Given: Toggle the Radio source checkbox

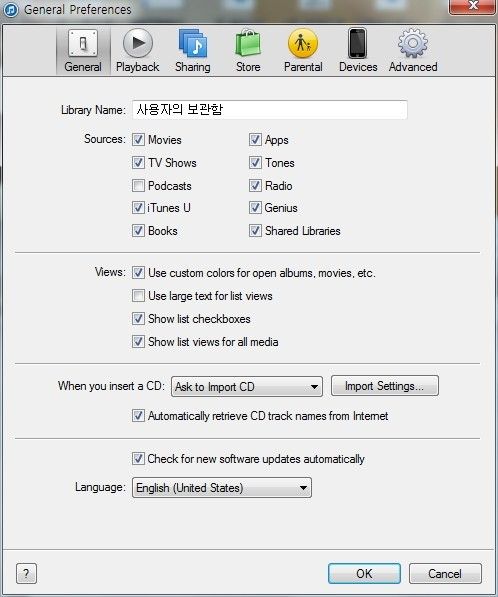Looking at the screenshot, I should 255,186.
